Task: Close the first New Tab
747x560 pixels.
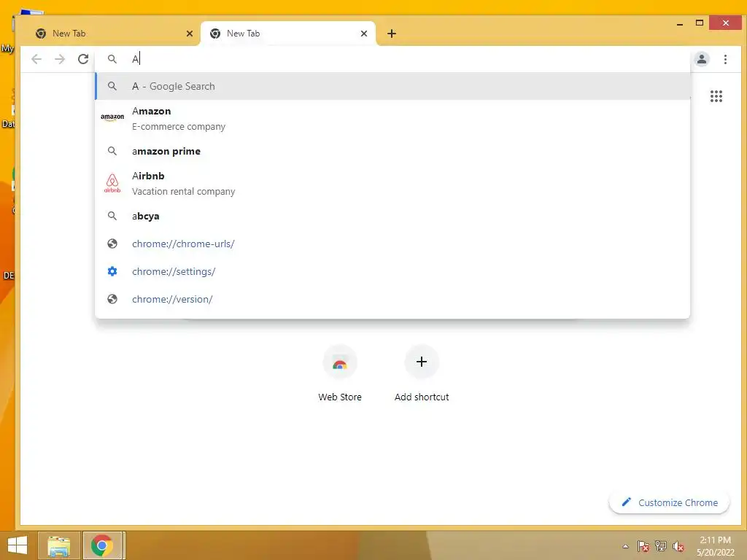Action: [190, 34]
